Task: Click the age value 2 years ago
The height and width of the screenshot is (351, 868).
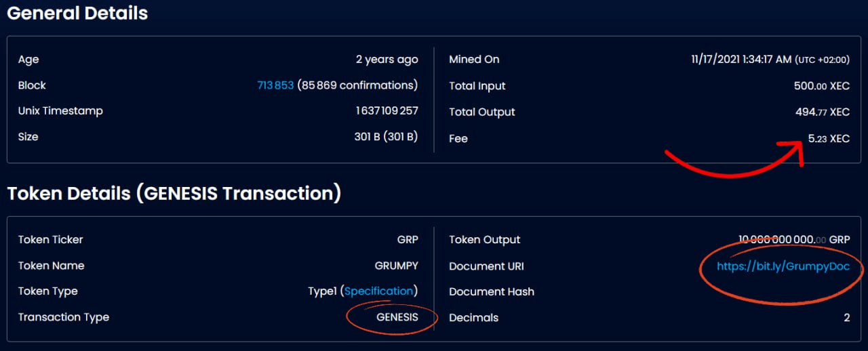Action: (x=387, y=60)
